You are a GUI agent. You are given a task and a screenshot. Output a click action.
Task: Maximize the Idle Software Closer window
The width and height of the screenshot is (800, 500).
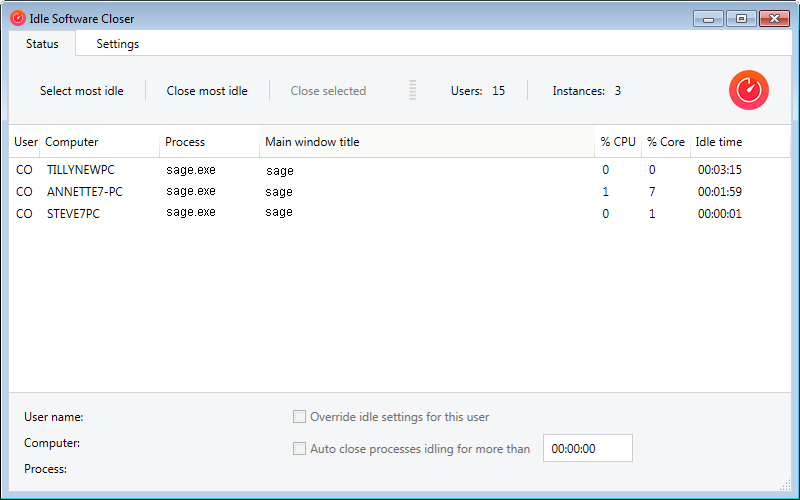[741, 19]
